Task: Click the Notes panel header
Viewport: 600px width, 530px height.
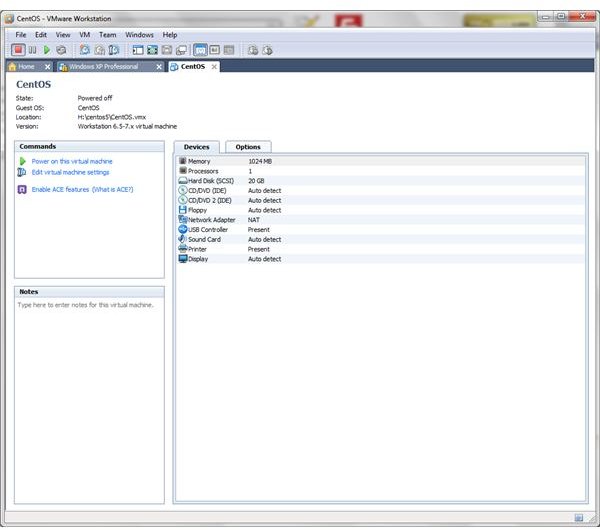Action: pyautogui.click(x=89, y=292)
